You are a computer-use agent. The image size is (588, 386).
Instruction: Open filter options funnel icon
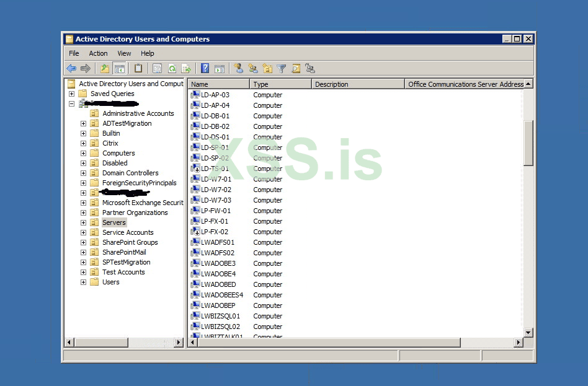(281, 68)
